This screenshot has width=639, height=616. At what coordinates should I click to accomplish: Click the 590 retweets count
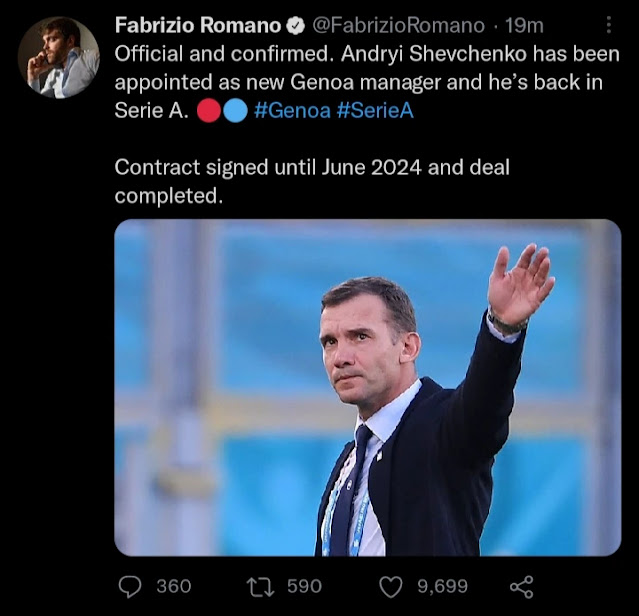pos(304,586)
